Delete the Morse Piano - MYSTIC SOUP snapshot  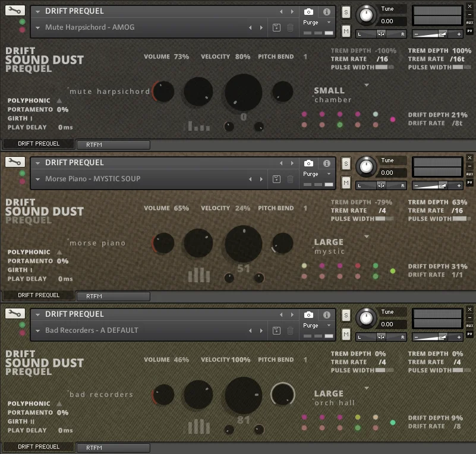pyautogui.click(x=290, y=179)
